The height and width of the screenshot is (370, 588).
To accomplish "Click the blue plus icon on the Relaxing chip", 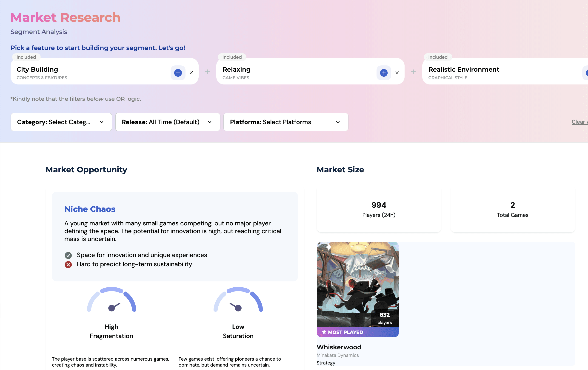I will tap(384, 73).
